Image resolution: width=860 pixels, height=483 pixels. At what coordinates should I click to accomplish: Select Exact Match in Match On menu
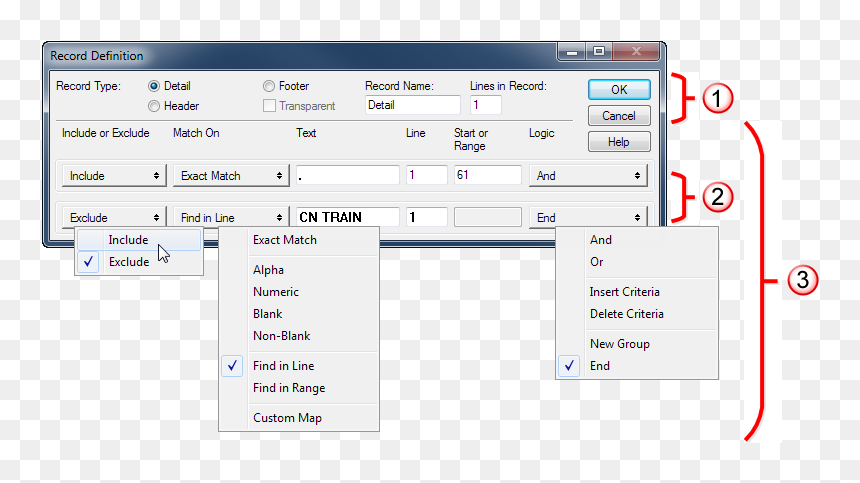coord(299,240)
